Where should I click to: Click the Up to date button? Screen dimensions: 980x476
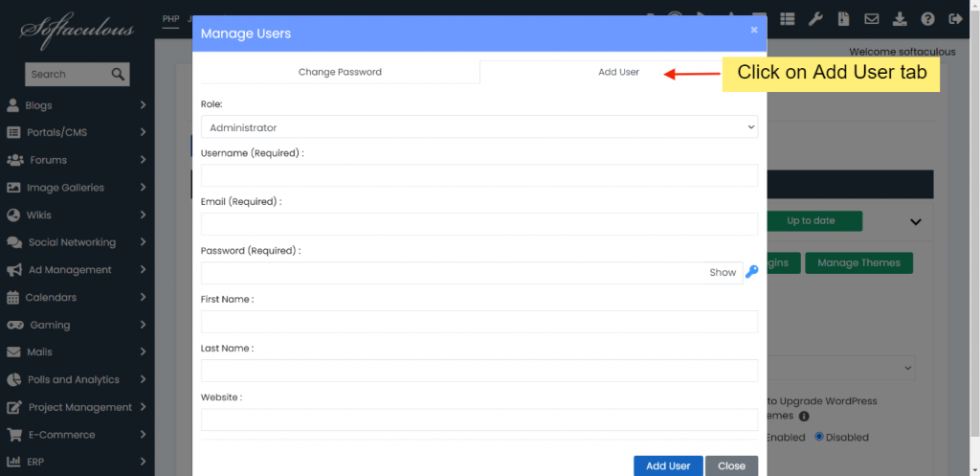814,221
